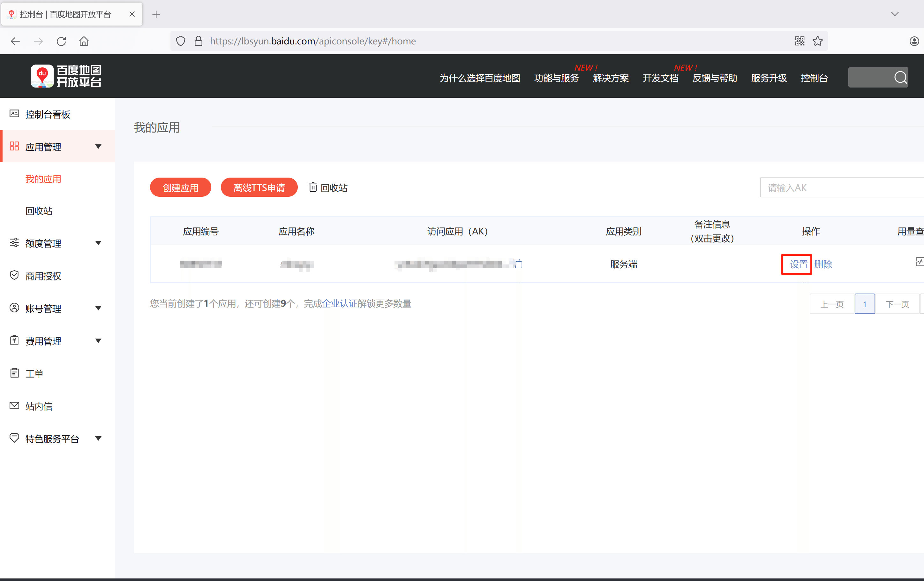This screenshot has width=924, height=581.
Task: Click the 设置 link for the app
Action: 799,264
